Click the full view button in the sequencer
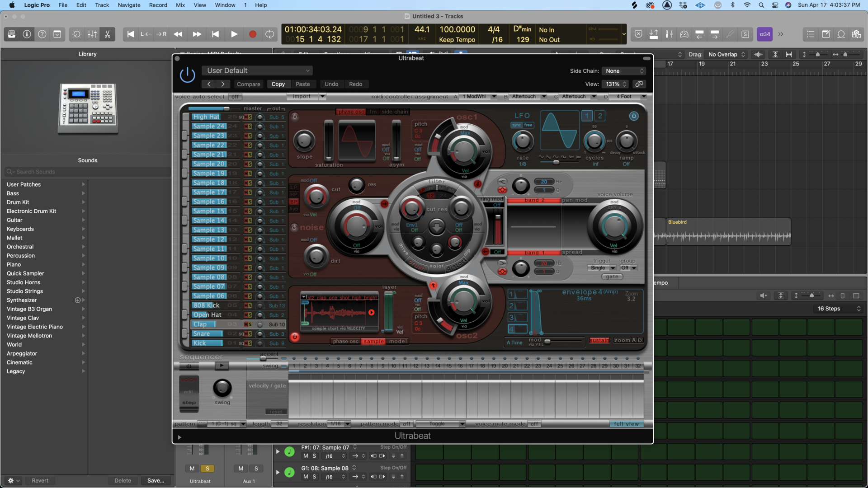 point(626,424)
